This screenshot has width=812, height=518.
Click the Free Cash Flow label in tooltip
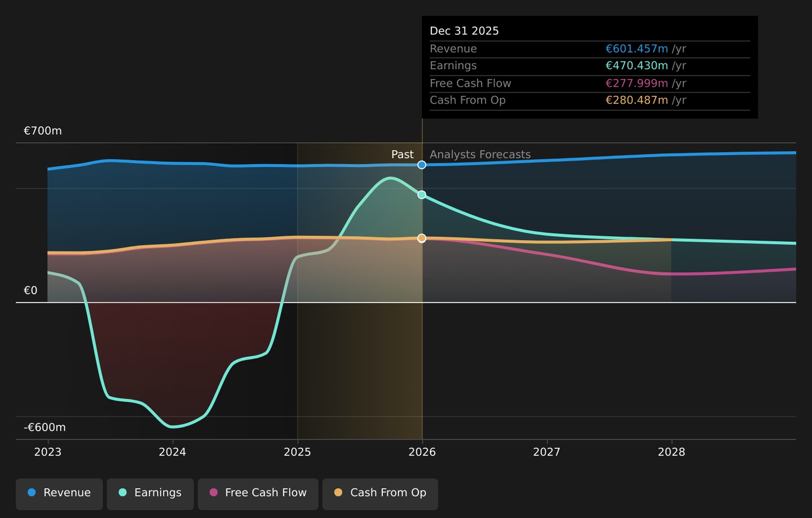tap(470, 83)
